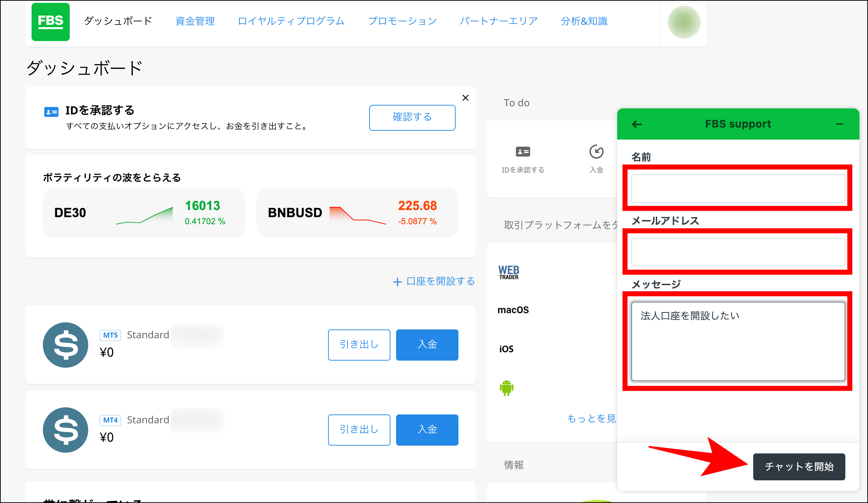Screen dimensions: 868x503
Task: Minimize the FBS support chat
Action: 840,124
